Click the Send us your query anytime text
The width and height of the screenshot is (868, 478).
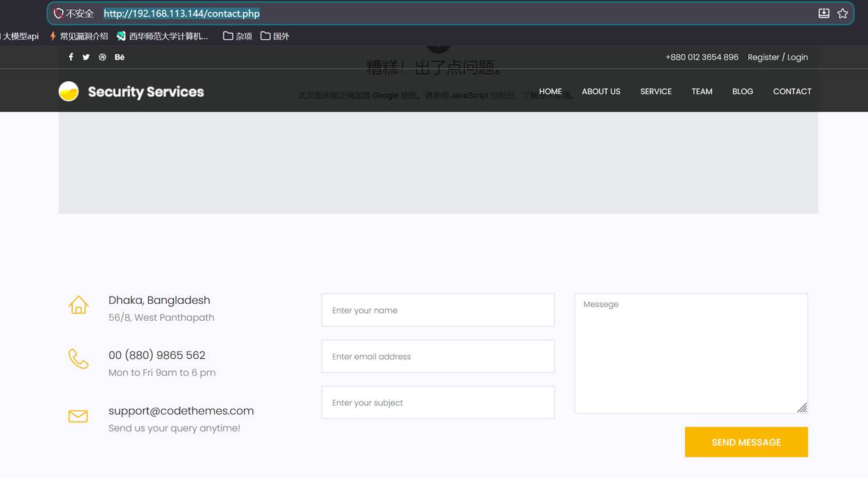pos(174,428)
